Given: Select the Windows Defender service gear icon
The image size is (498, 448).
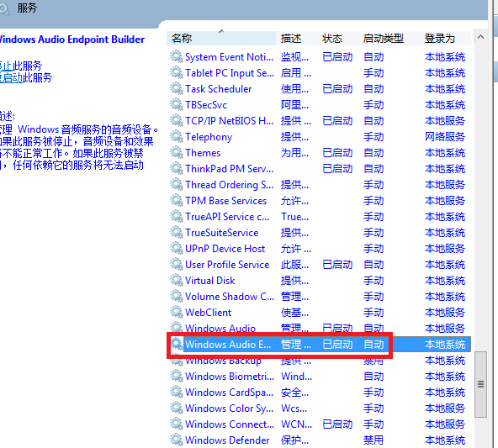Looking at the screenshot, I should point(177,440).
